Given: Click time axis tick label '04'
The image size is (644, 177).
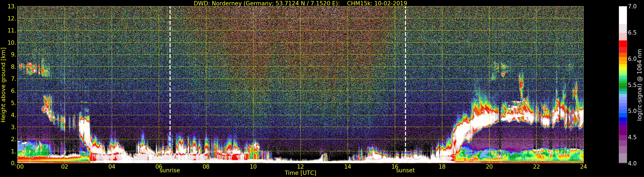Looking at the screenshot, I should coord(112,167).
